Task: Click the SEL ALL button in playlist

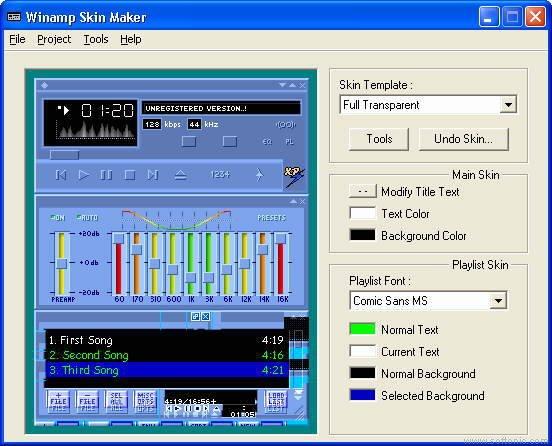Action: point(116,401)
